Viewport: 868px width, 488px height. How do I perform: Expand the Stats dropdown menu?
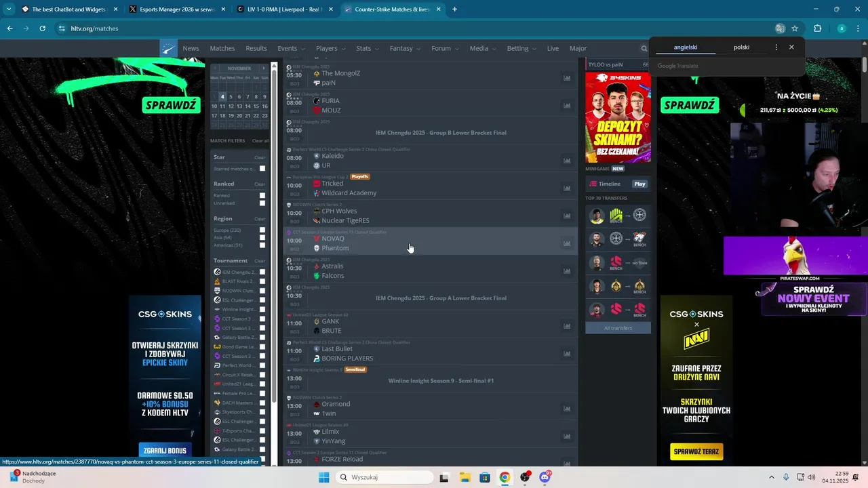pos(367,48)
